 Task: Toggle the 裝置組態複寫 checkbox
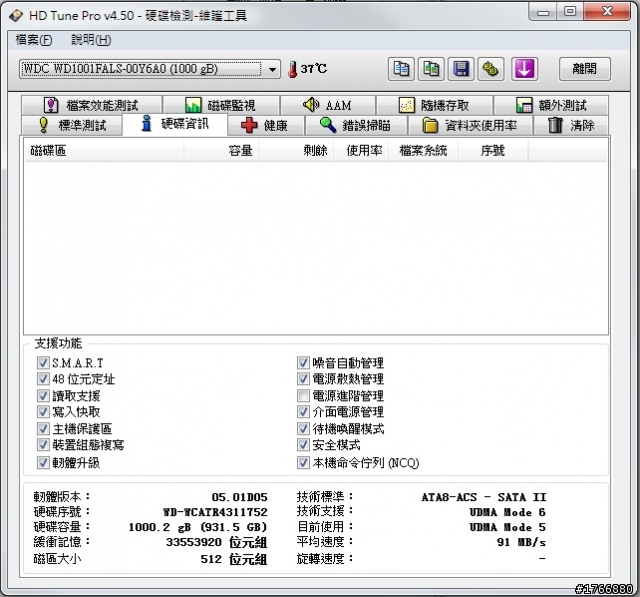click(43, 445)
